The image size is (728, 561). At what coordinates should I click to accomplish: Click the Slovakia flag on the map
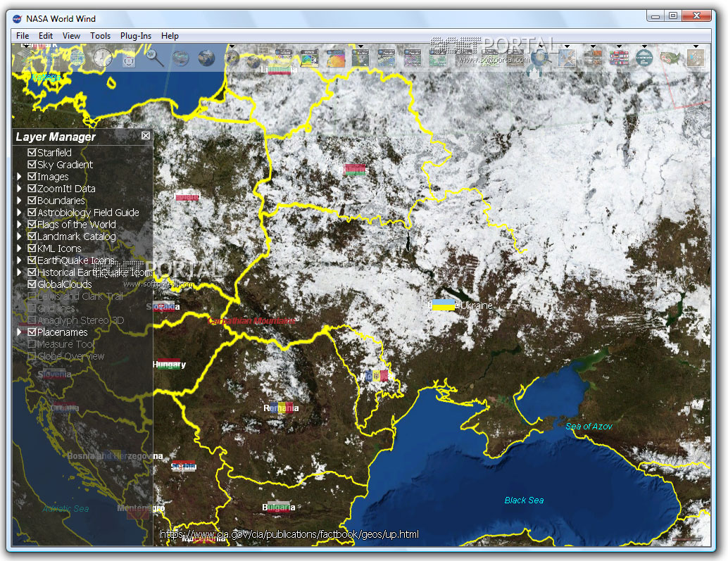(x=165, y=307)
